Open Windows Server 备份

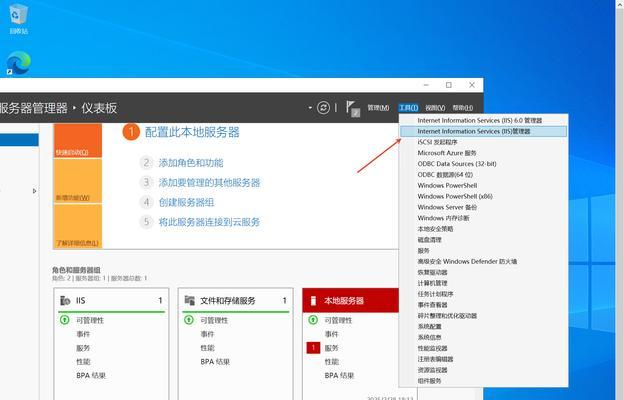484,207
